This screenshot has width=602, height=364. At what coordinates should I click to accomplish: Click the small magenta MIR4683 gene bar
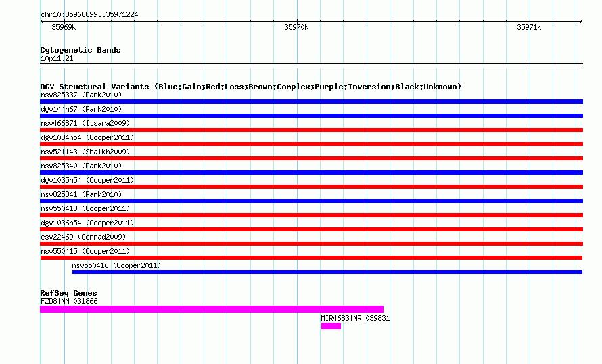331,326
